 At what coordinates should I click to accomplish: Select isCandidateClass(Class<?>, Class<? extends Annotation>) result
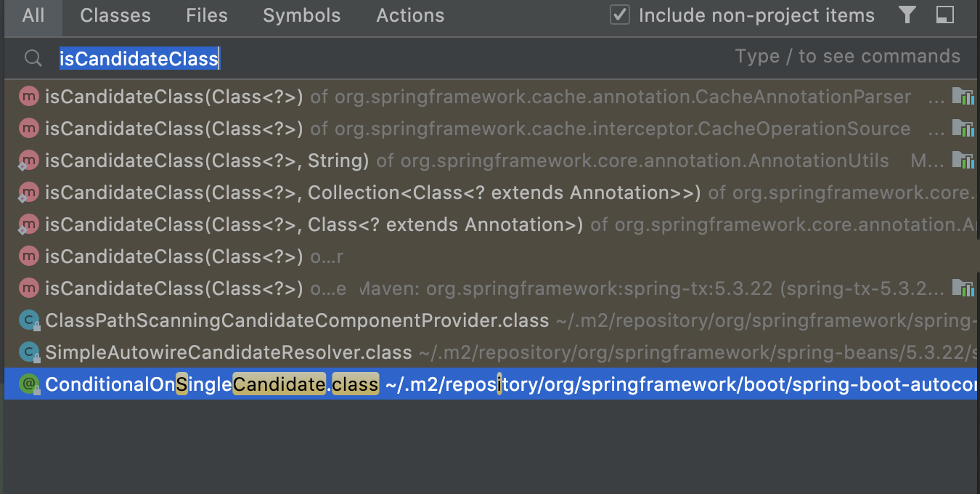[490, 224]
